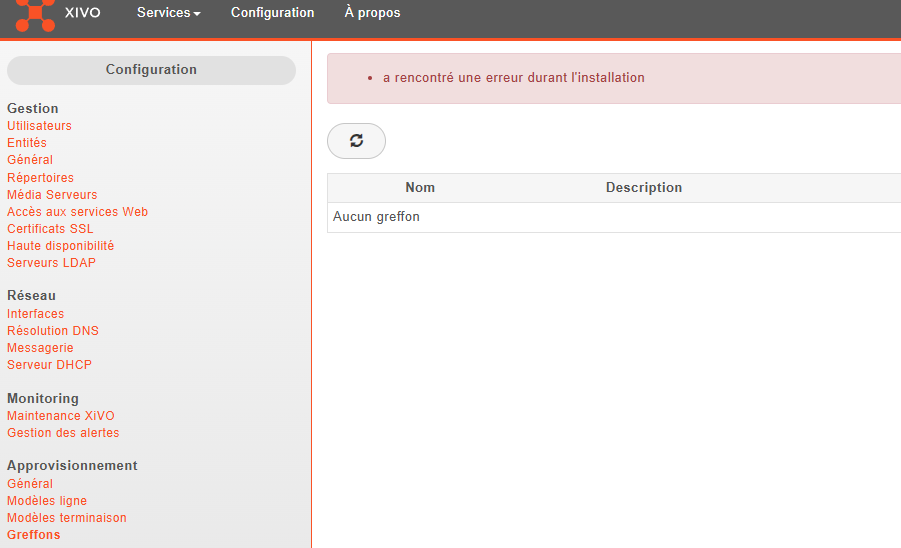Open the À propos menu
901x548 pixels.
(x=372, y=13)
